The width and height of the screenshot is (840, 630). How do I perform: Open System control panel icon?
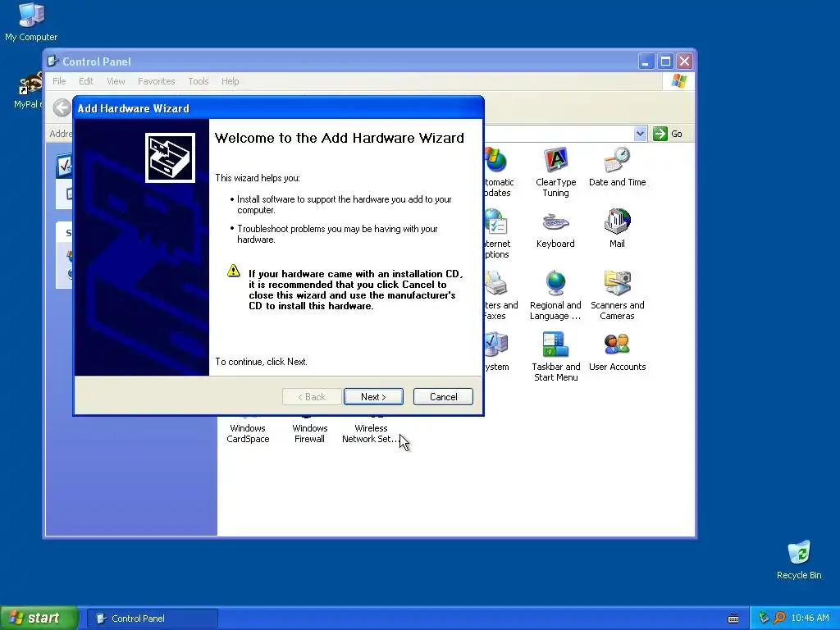click(496, 352)
